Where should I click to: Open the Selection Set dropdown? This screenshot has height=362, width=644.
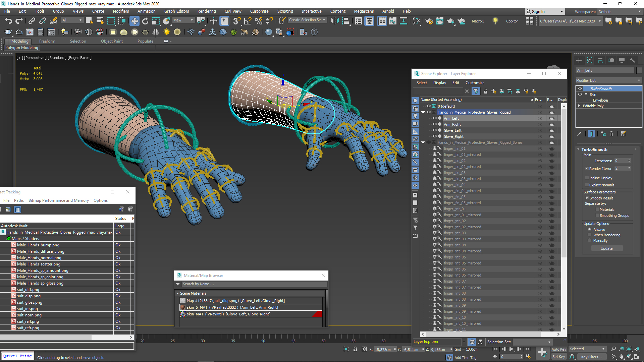pos(532,342)
